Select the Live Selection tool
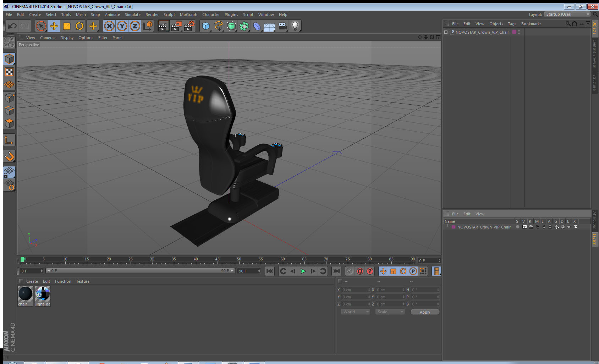Screen dimensions: 599x364 coord(41,26)
